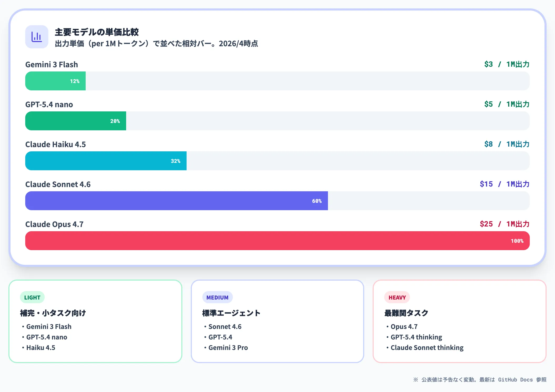
Task: Click the HEAVY tier badge
Action: tap(397, 297)
